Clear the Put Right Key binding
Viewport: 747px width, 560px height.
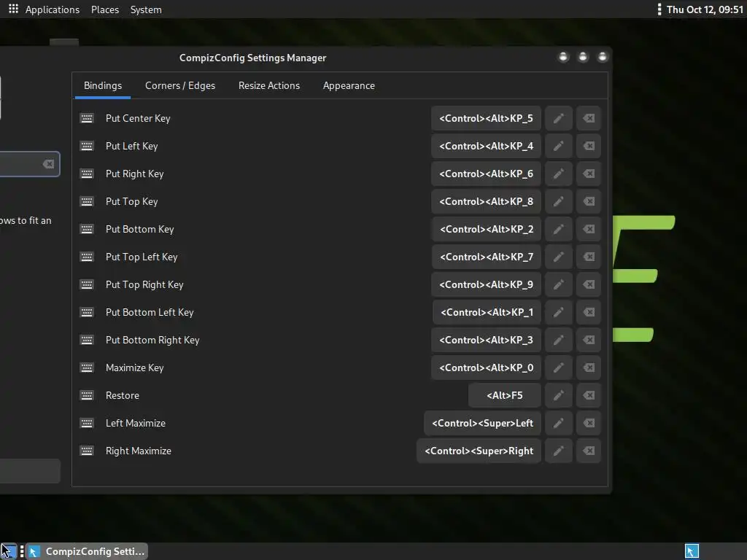coord(589,174)
